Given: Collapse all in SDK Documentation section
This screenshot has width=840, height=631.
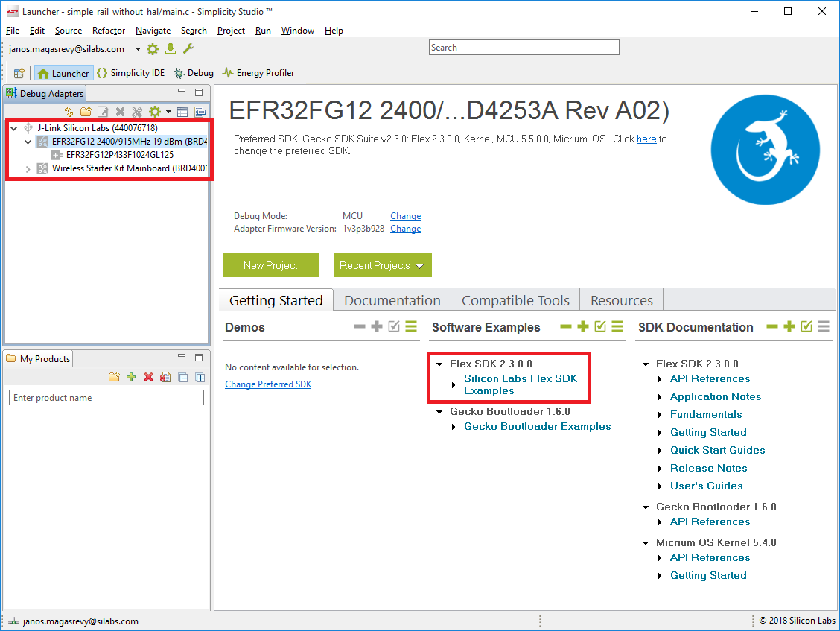Looking at the screenshot, I should pos(772,326).
